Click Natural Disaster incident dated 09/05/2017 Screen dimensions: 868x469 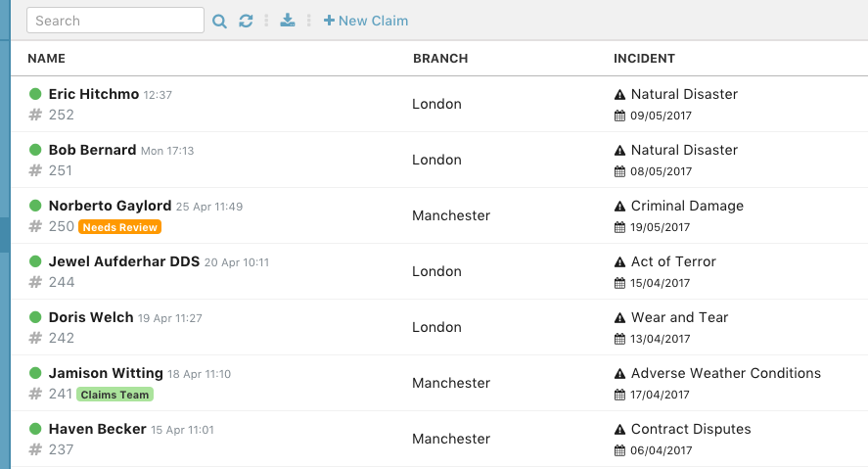(x=684, y=94)
